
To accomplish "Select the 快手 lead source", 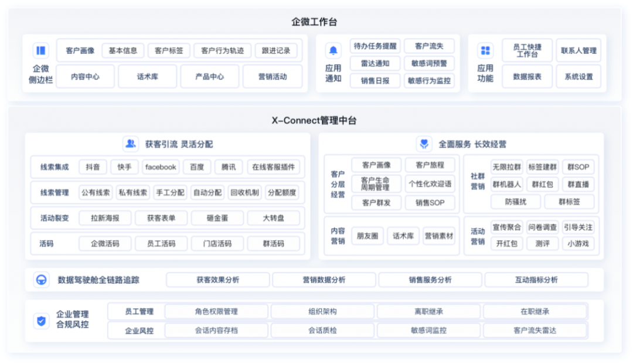I will (124, 166).
